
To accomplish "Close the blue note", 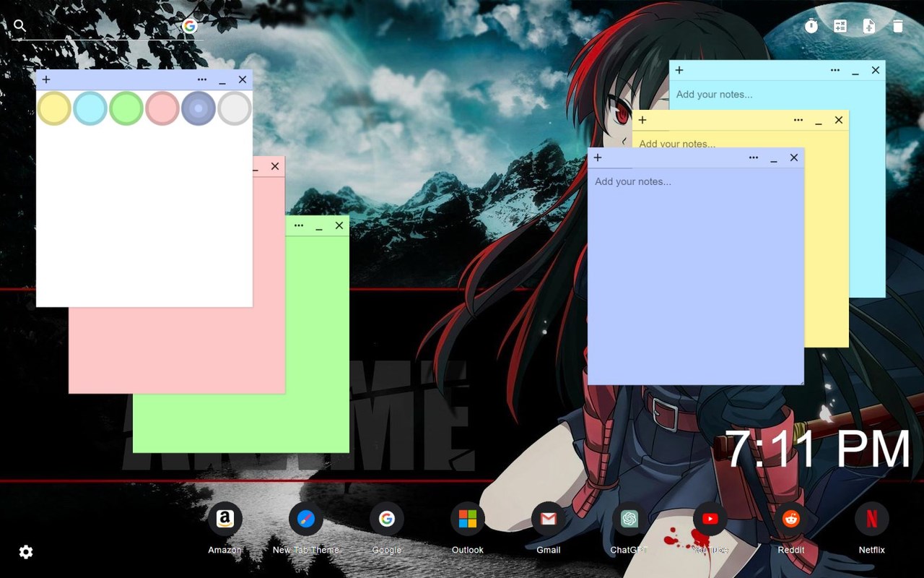I will (x=794, y=158).
